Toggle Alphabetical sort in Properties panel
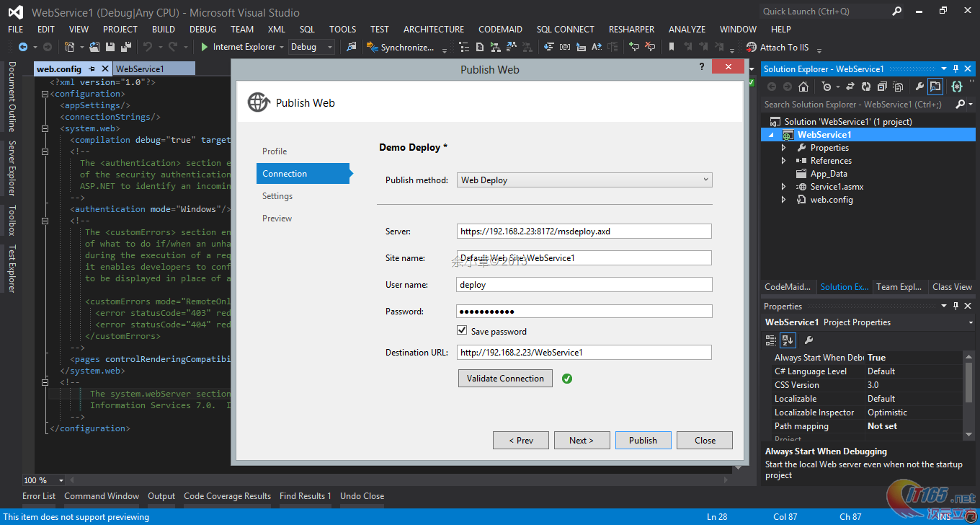The width and height of the screenshot is (980, 525). [x=788, y=340]
